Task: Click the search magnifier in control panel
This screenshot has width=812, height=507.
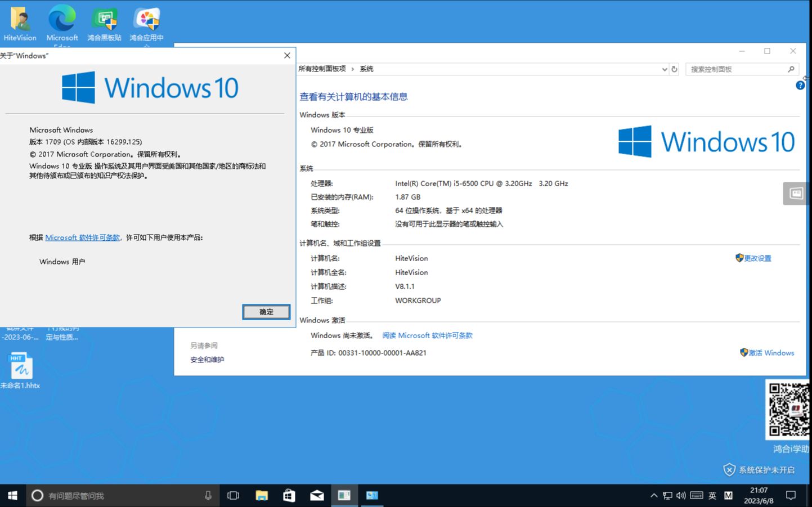Action: pos(791,69)
